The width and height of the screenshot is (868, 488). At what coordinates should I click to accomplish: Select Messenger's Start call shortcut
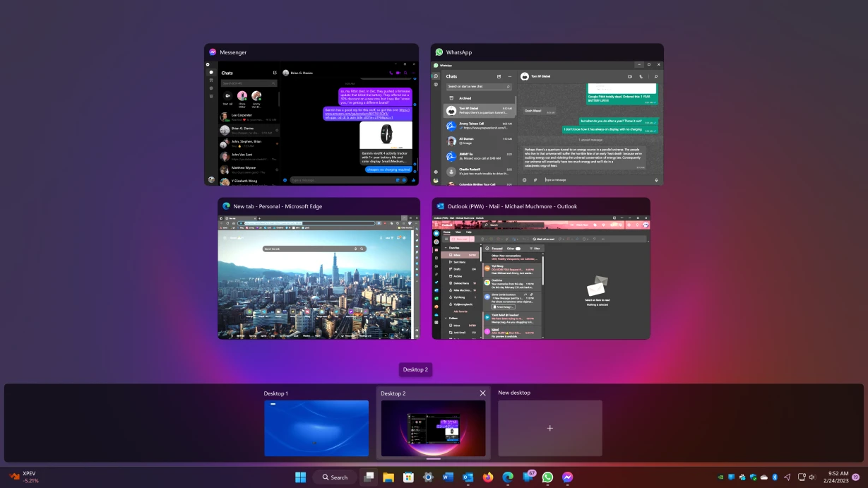(x=228, y=96)
